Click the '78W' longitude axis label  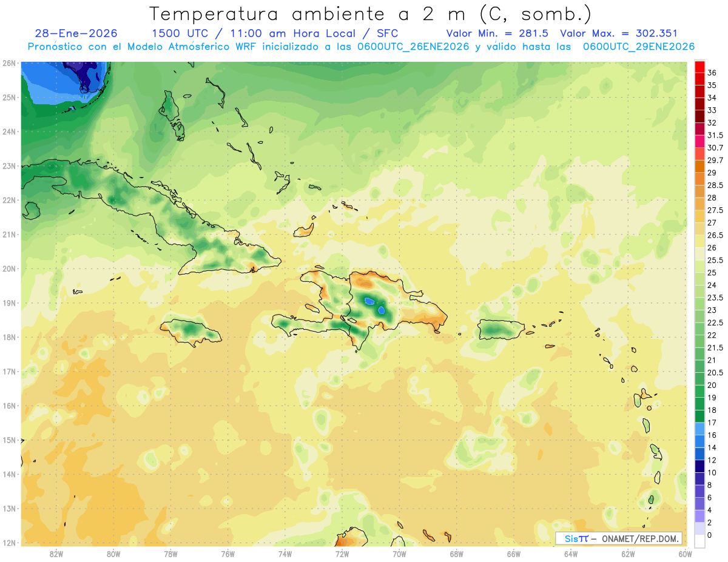pyautogui.click(x=170, y=554)
